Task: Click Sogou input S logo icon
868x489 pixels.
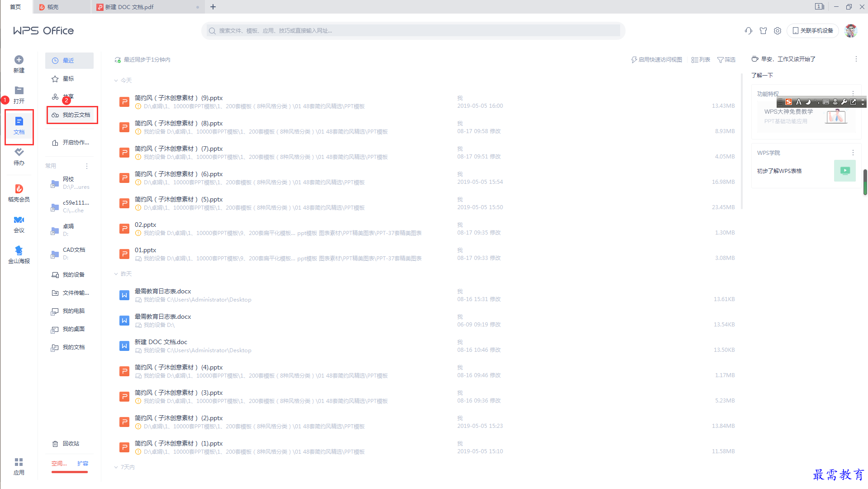Action: 789,102
